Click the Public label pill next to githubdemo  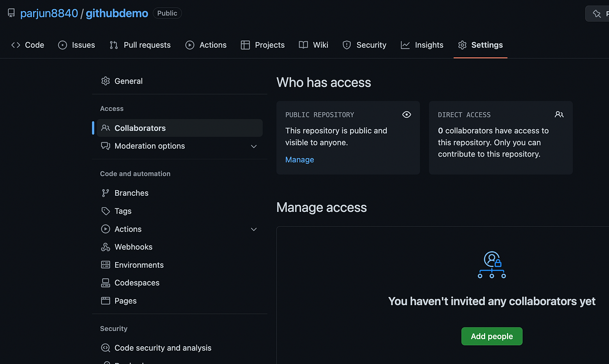pyautogui.click(x=167, y=13)
